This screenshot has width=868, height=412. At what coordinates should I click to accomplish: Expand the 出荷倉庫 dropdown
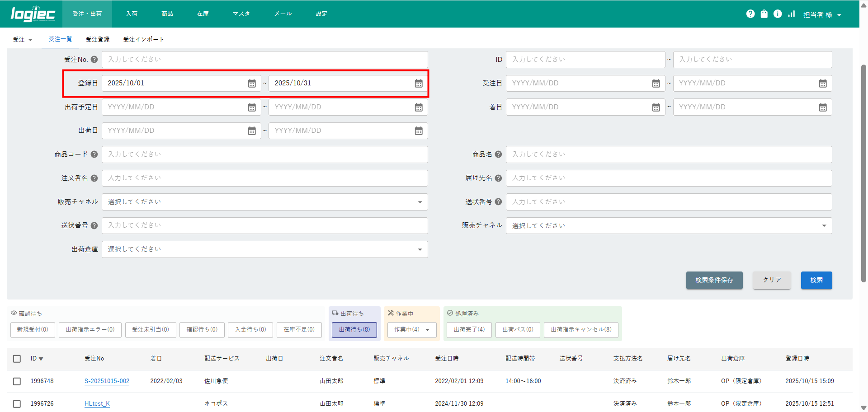(264, 249)
